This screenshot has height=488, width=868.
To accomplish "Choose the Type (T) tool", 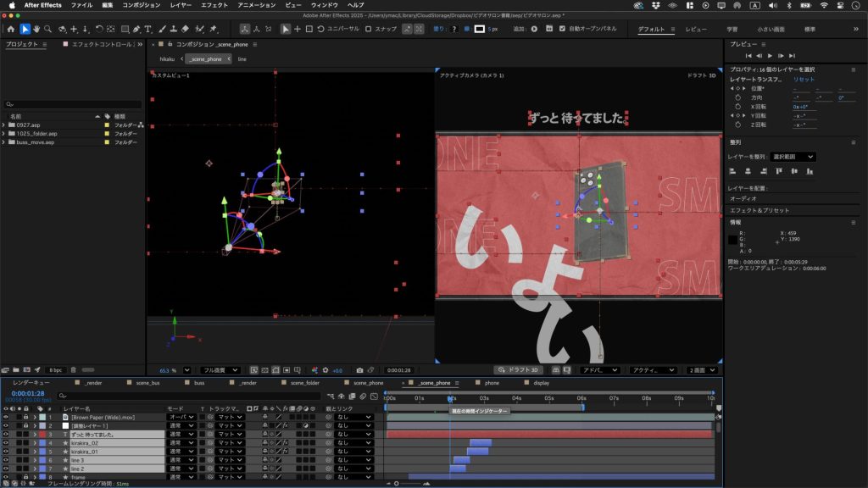I will coord(148,29).
